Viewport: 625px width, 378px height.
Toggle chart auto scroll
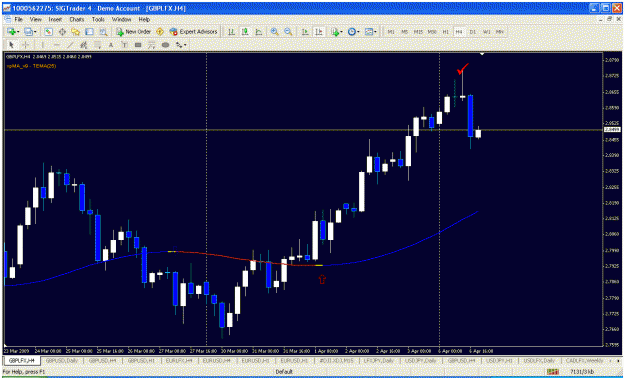305,32
